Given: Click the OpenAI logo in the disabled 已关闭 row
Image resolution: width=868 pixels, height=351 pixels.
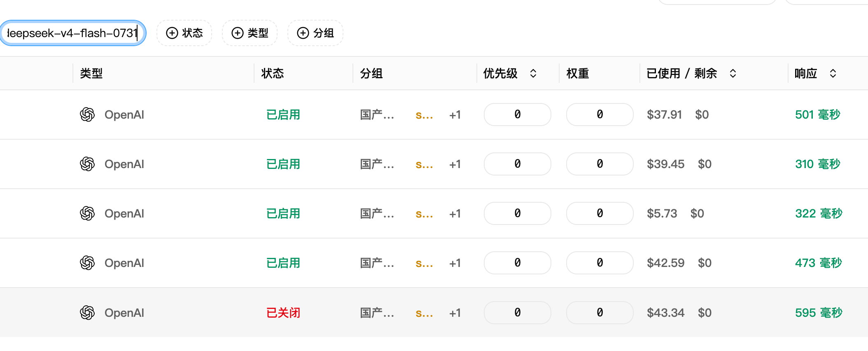Looking at the screenshot, I should coord(87,313).
